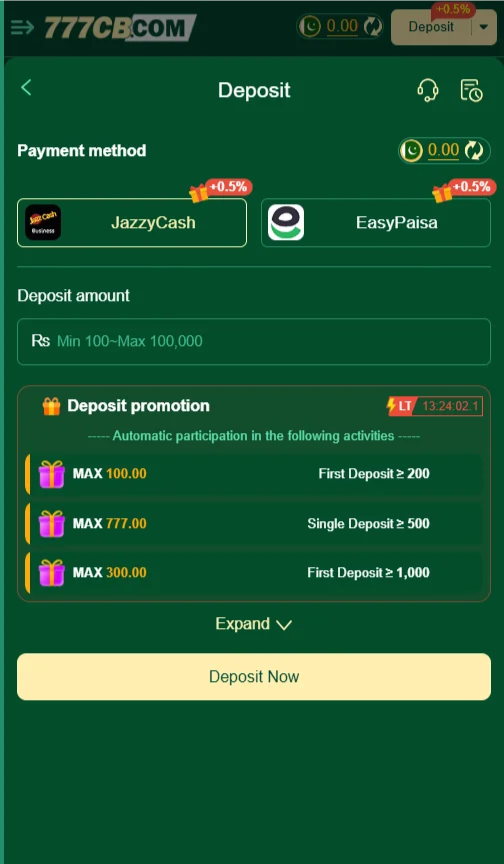Select First Deposit ≥ 1,000 promotion
The height and width of the screenshot is (864, 504).
coord(254,573)
